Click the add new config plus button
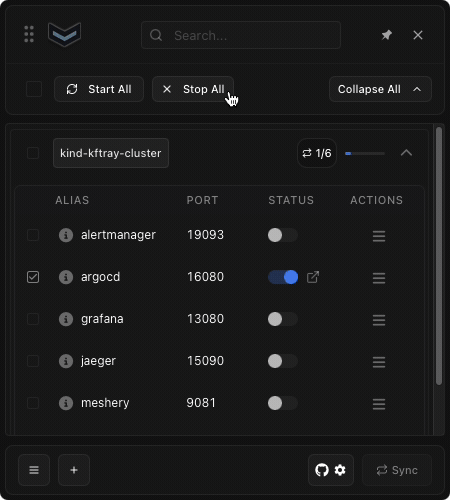 tap(74, 470)
